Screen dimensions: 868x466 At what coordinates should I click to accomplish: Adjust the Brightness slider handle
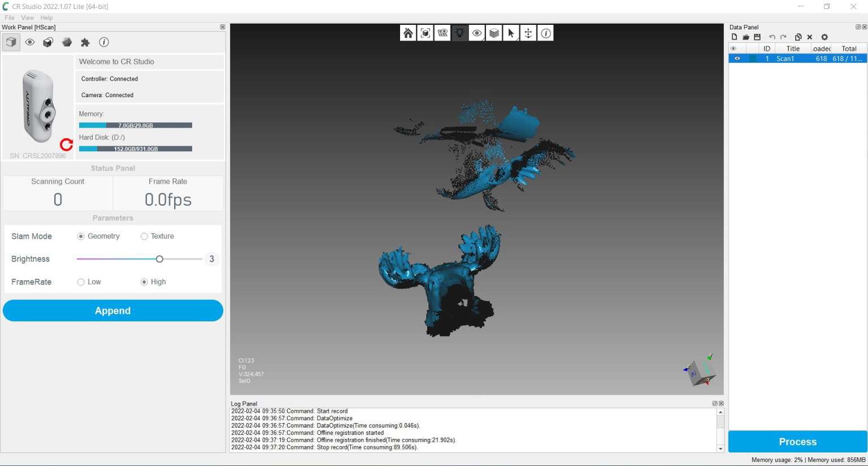point(159,259)
